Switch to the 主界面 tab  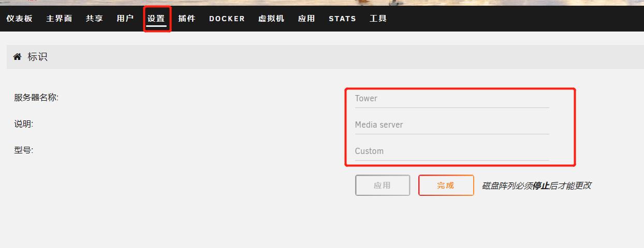point(59,19)
